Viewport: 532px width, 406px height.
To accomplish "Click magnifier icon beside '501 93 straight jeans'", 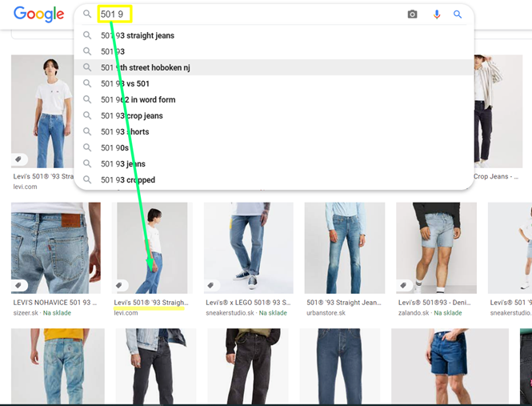I will tap(87, 35).
